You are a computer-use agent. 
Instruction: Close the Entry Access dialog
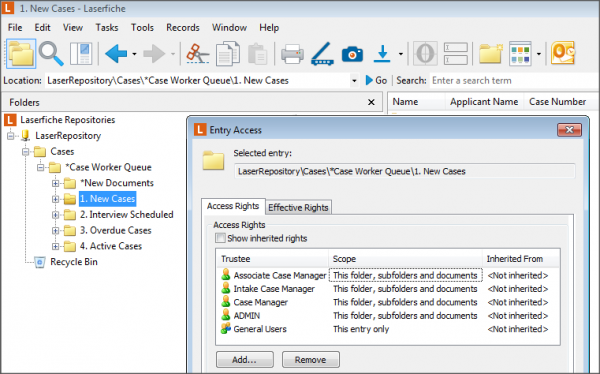(x=569, y=130)
